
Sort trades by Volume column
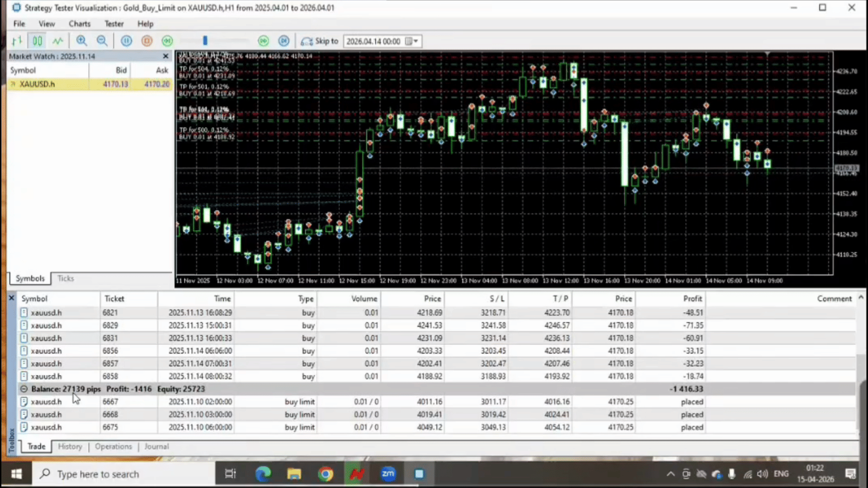coord(349,299)
